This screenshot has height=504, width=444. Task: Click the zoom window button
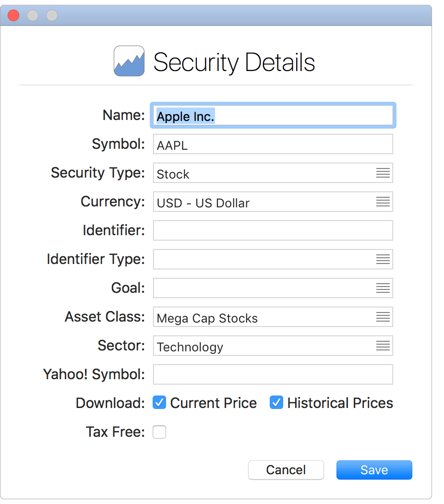pos(51,15)
